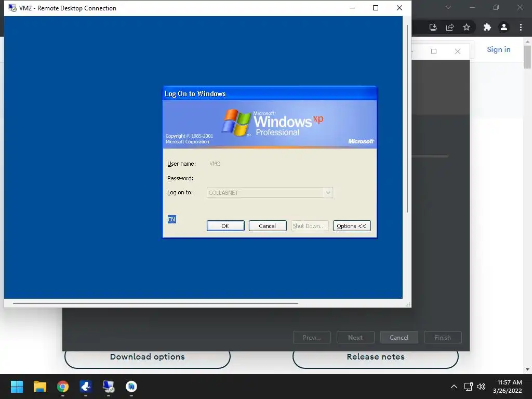This screenshot has height=399, width=532.
Task: Open the browser extensions puzzle icon
Action: tap(487, 27)
